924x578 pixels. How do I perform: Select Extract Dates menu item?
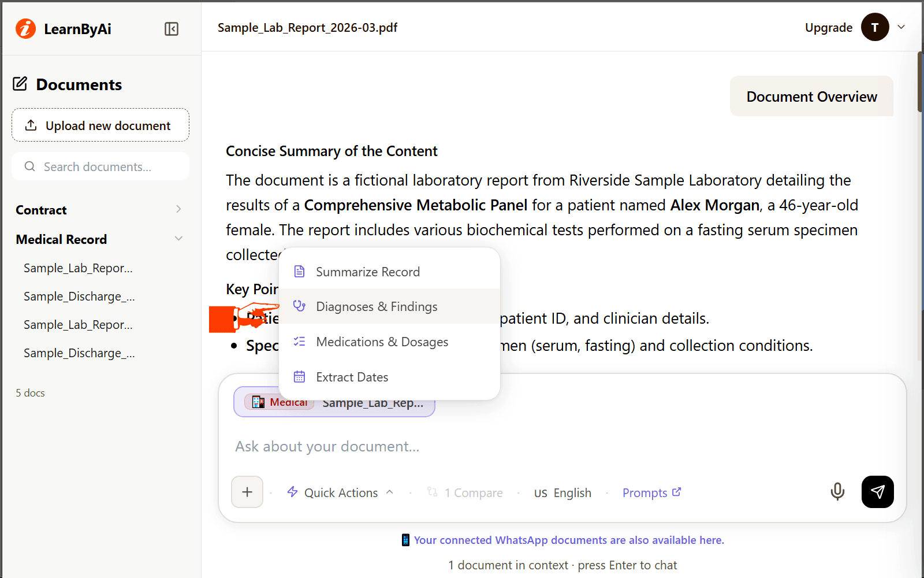[389, 377]
